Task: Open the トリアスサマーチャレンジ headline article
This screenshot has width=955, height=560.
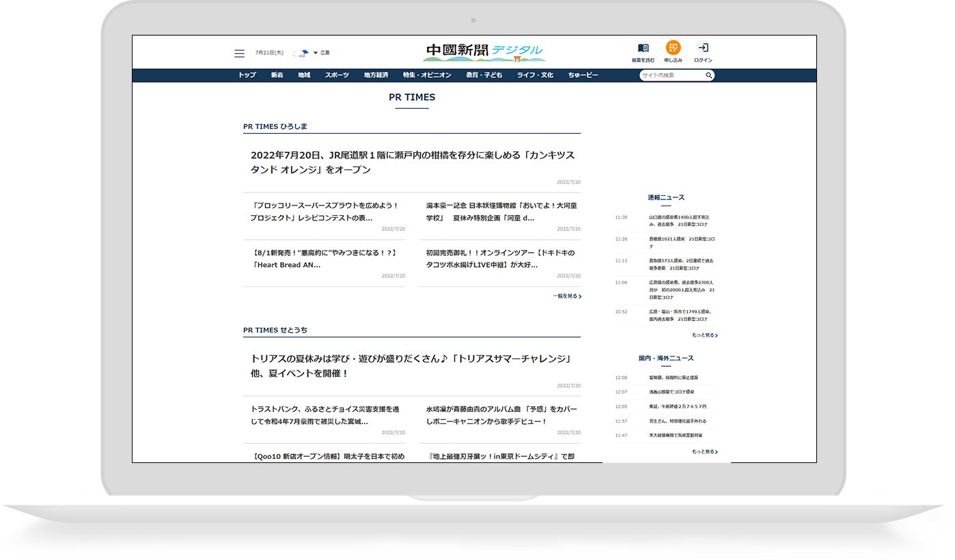Action: click(x=413, y=366)
